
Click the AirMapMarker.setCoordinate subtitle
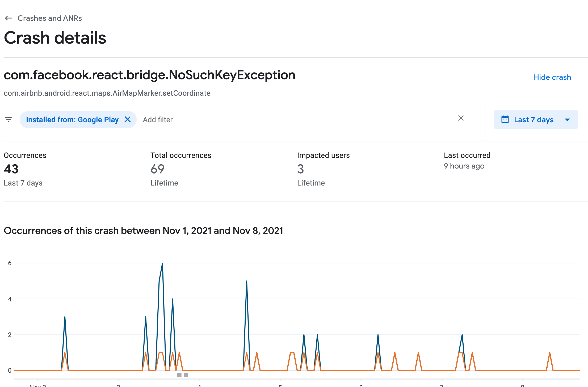(107, 93)
